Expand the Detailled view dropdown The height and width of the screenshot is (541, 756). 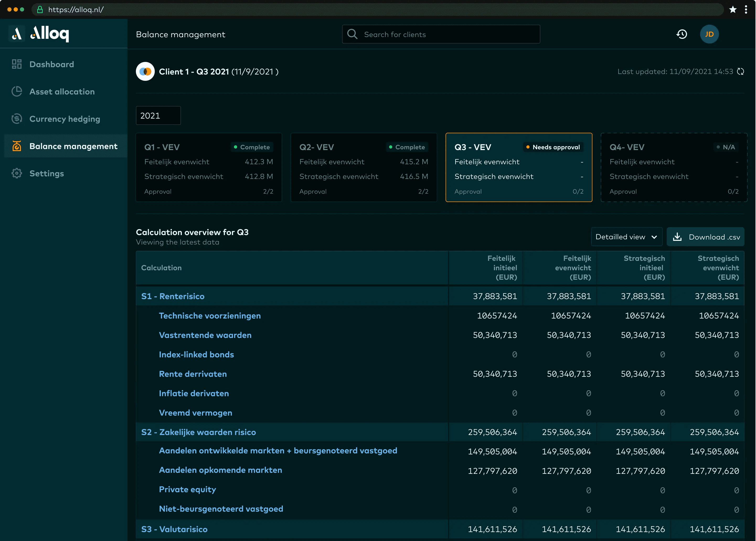(626, 237)
